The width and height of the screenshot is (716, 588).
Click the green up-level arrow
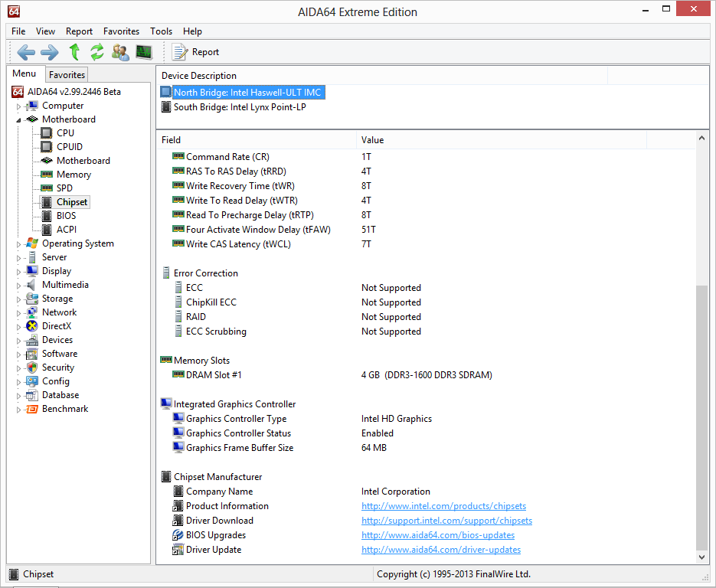tap(74, 52)
